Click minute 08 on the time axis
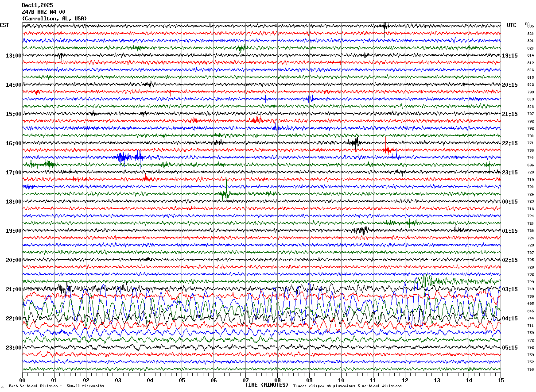Screen dimensions: 536x392 (277, 380)
